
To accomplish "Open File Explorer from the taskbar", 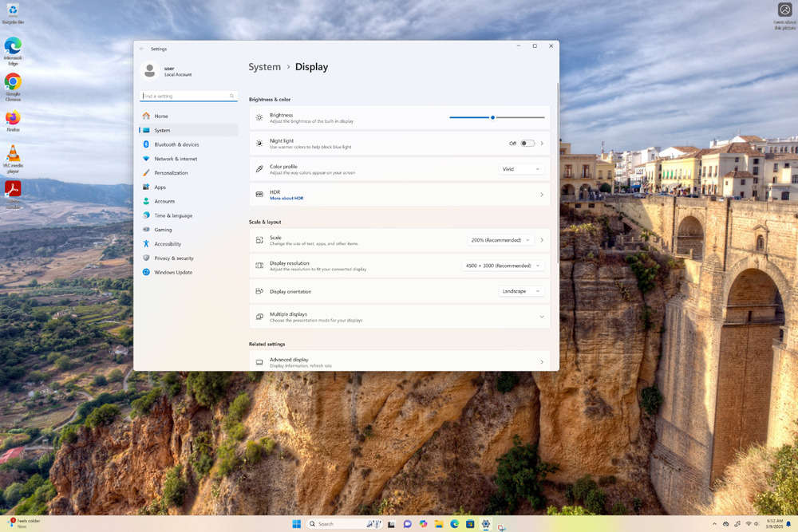I will 439,524.
